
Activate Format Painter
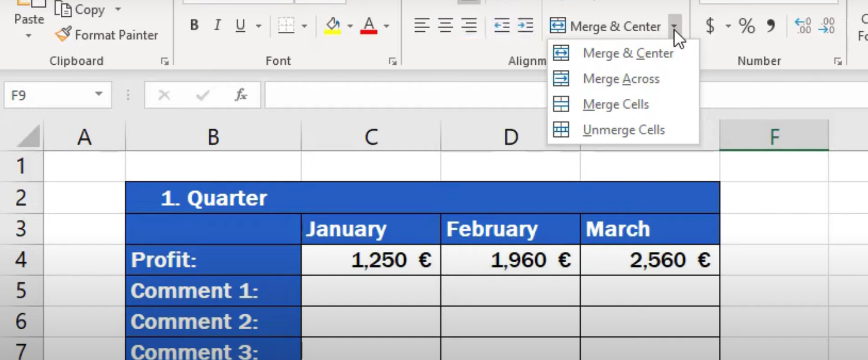pyautogui.click(x=107, y=35)
